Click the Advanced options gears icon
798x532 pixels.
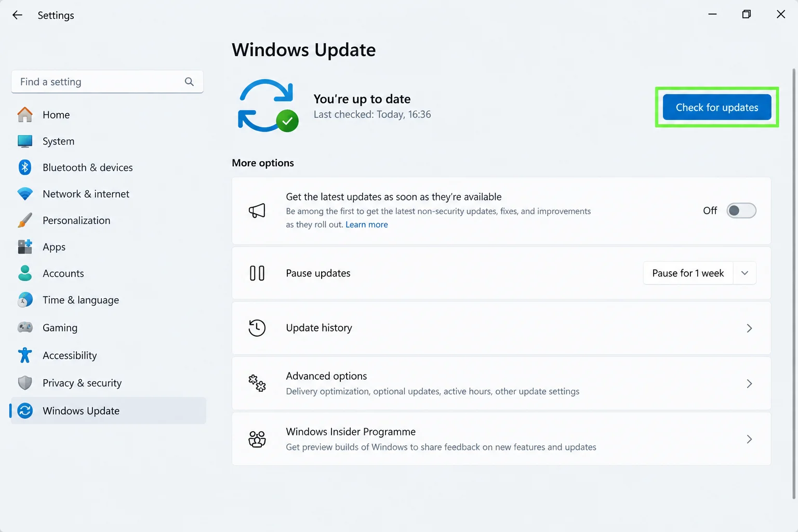pyautogui.click(x=257, y=383)
